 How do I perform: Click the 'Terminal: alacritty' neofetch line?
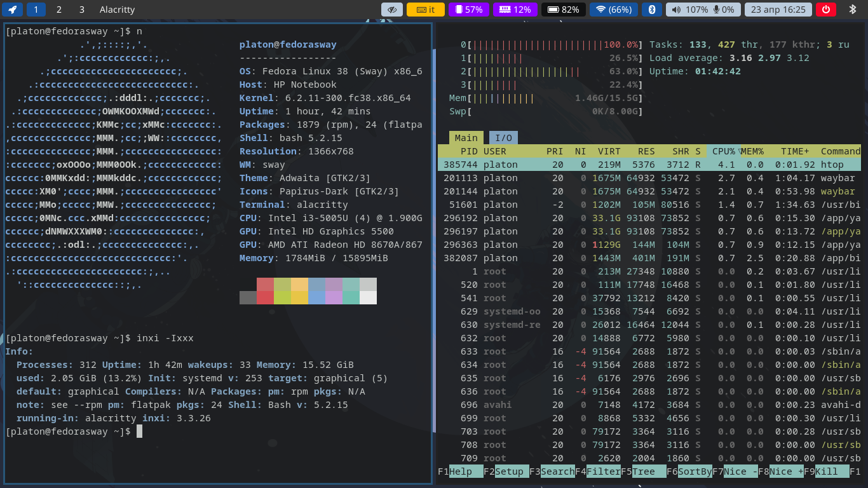(x=294, y=205)
